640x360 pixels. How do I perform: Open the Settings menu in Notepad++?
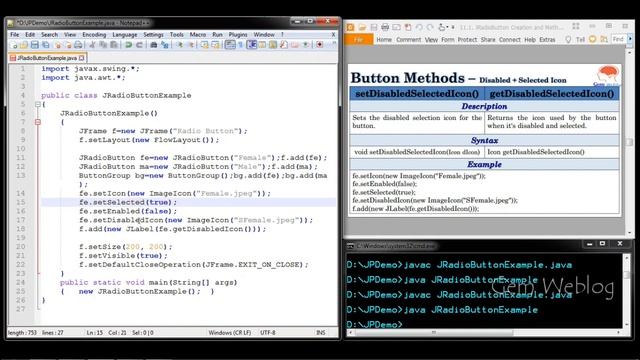(x=153, y=35)
